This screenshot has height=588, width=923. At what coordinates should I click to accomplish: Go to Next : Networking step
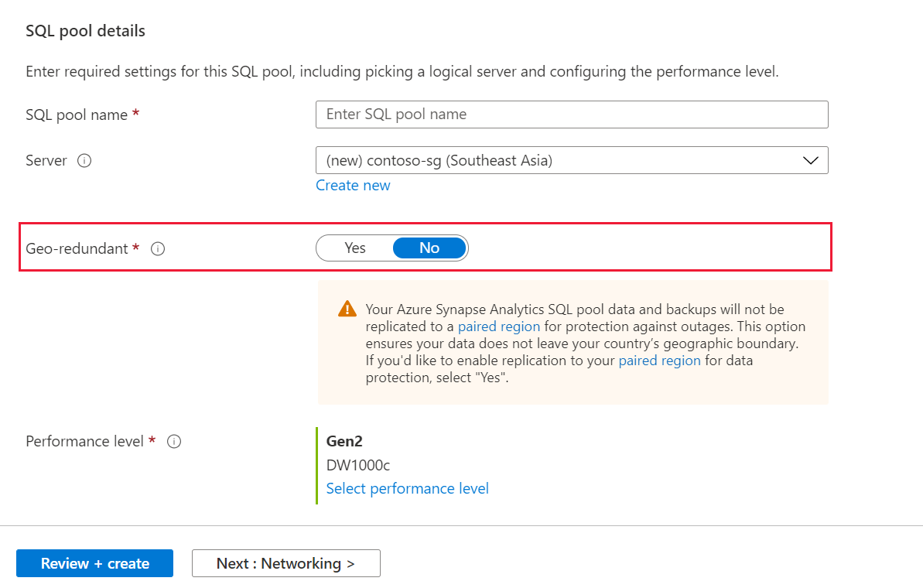285,563
